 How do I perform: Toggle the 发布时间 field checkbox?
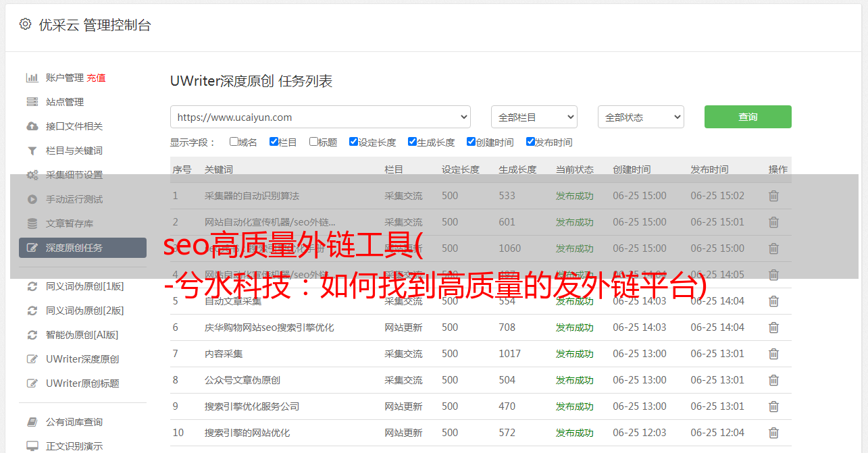[x=530, y=142]
